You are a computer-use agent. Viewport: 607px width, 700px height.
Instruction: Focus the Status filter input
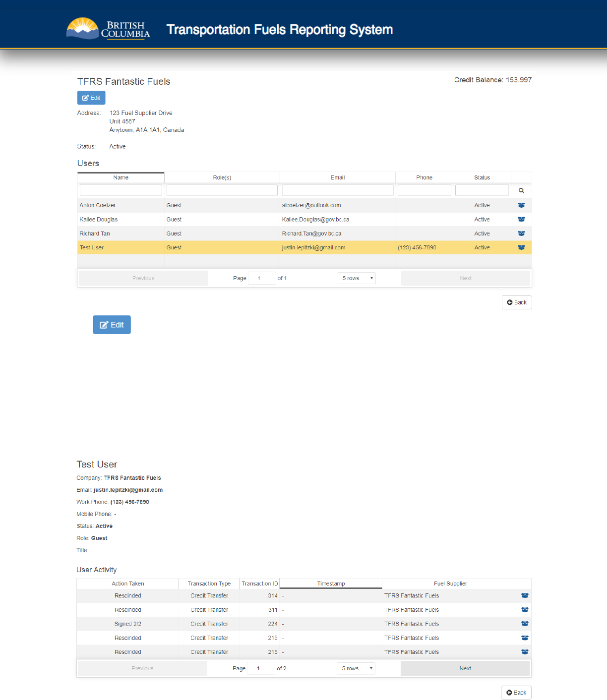(x=482, y=190)
